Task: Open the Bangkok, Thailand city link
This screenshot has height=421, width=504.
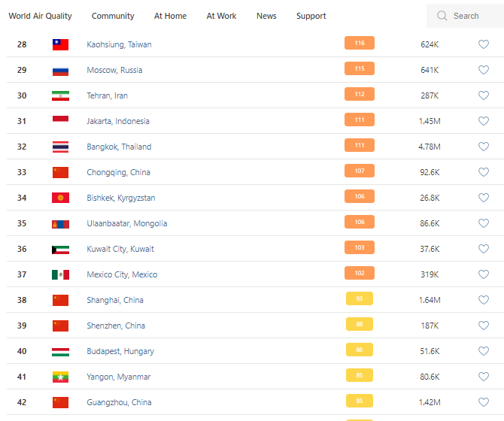Action: [x=119, y=147]
